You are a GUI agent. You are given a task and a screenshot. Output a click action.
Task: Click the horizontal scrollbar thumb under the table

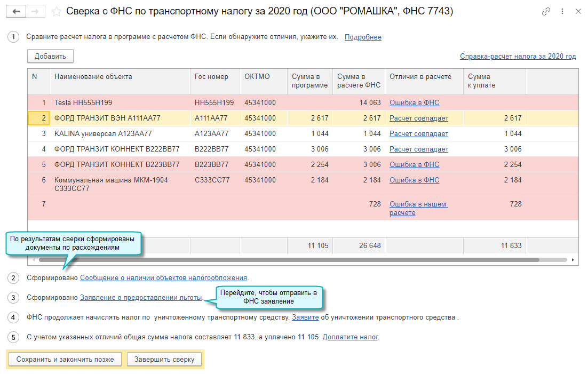click(x=289, y=260)
